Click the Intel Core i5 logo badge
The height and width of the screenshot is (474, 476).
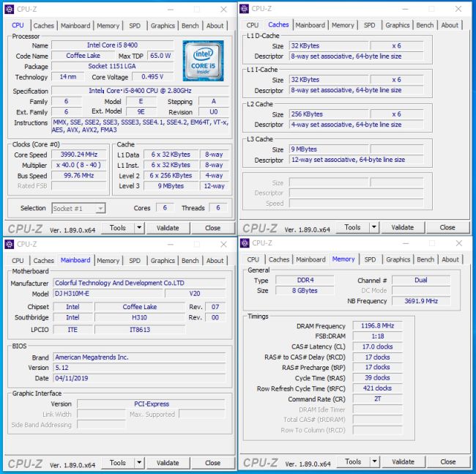click(203, 61)
